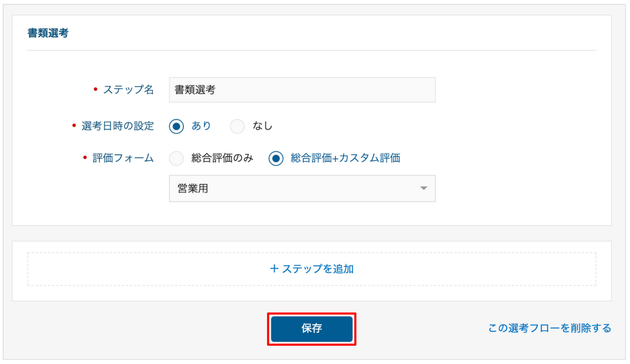
Task: Click the dropdown arrow icon for 営業用
Action: (423, 188)
